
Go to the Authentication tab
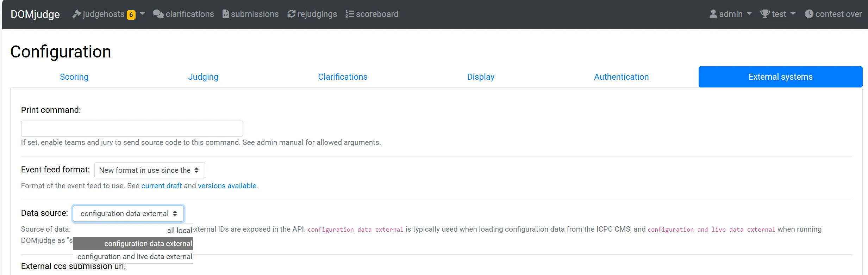point(621,77)
